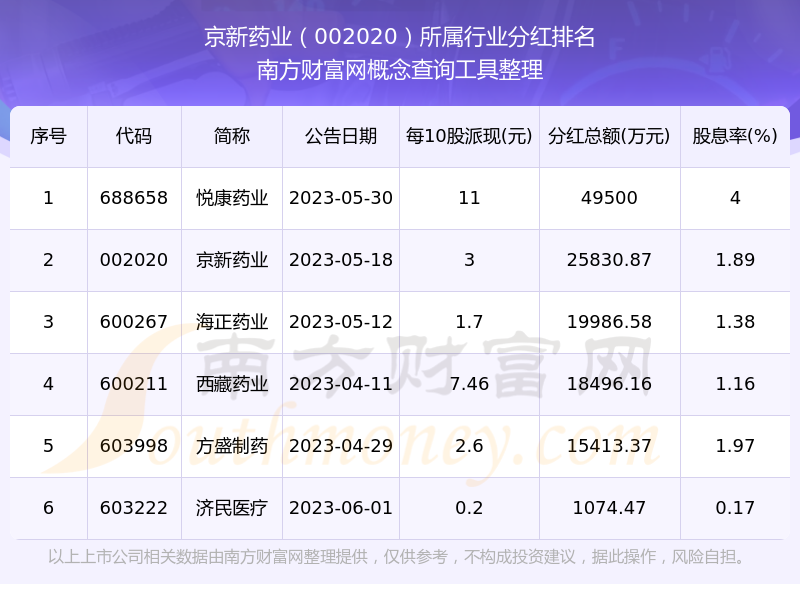Click per-10-share payout 11 for 悦康药业
800x606 pixels.
[469, 198]
